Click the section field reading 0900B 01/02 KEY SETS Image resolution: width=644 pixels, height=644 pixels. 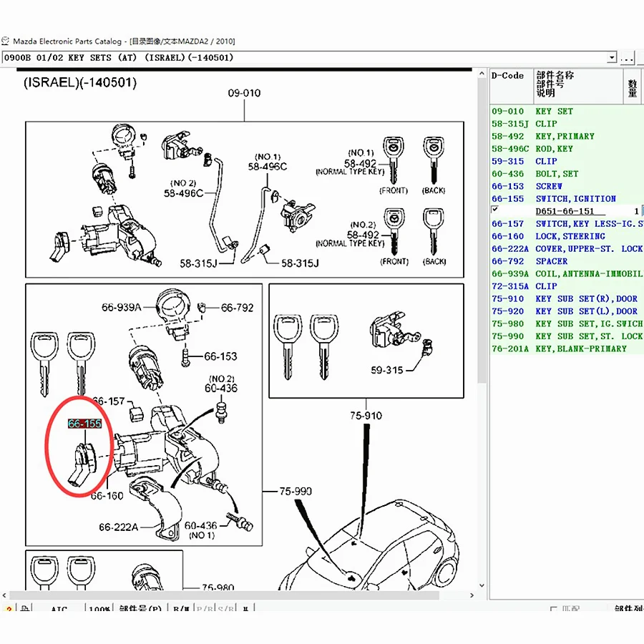304,57
